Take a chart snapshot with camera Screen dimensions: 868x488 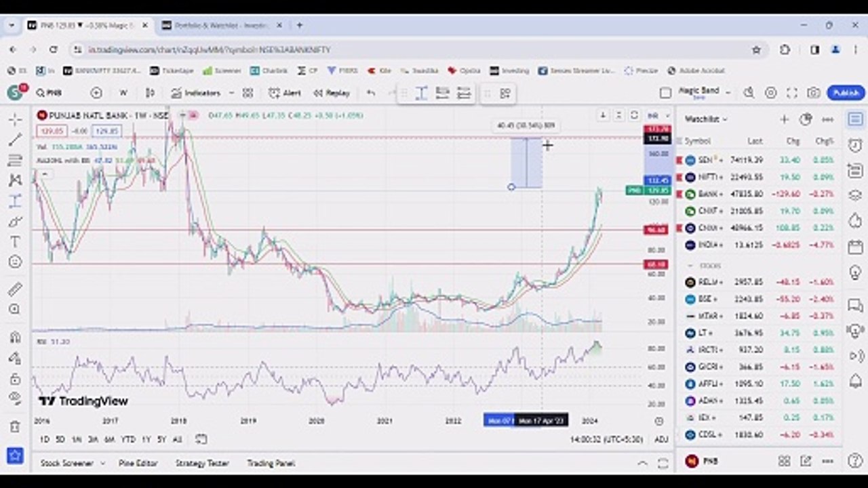[x=814, y=93]
